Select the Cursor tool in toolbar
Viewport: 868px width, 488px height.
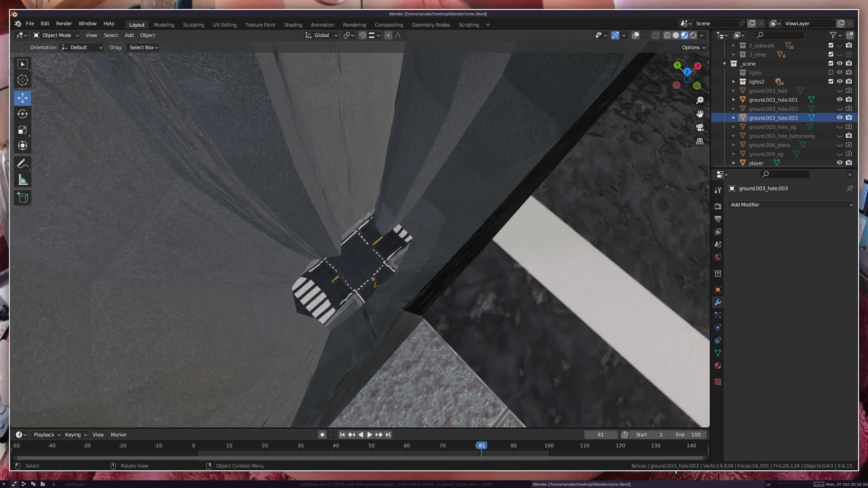click(x=23, y=80)
